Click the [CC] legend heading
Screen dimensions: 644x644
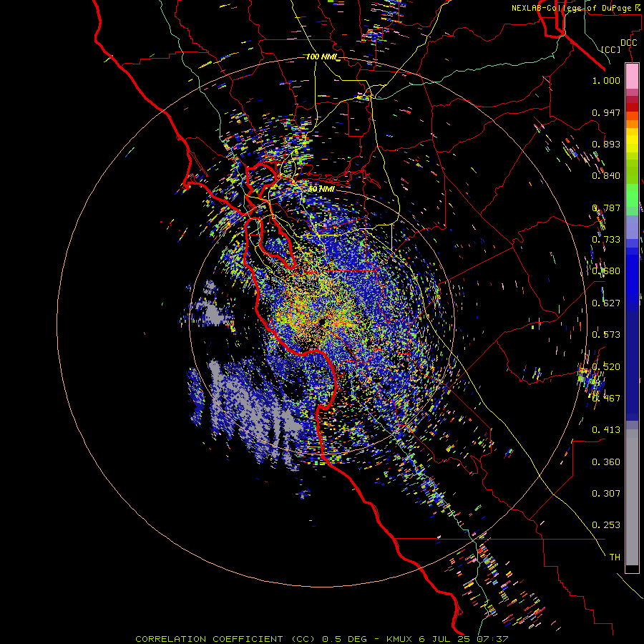click(x=611, y=49)
